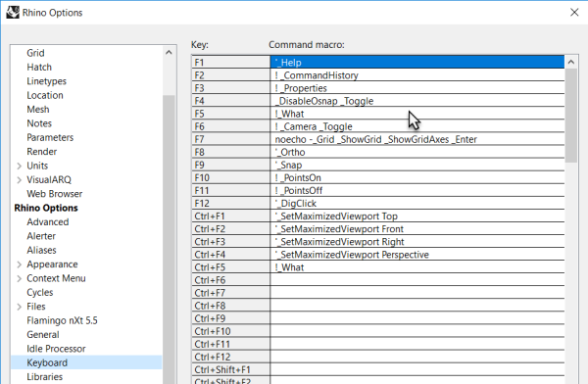
Task: Select Hatch in the options tree
Action: coord(39,68)
